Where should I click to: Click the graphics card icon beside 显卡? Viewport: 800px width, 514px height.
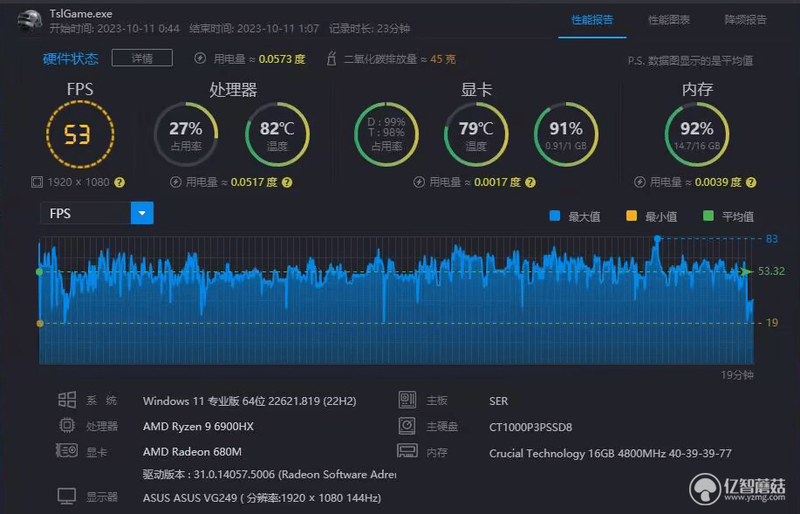(x=67, y=451)
